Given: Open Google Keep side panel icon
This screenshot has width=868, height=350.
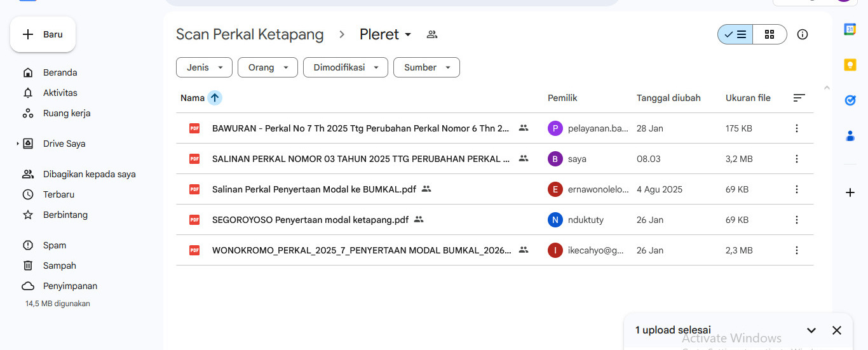Looking at the screenshot, I should tap(850, 65).
